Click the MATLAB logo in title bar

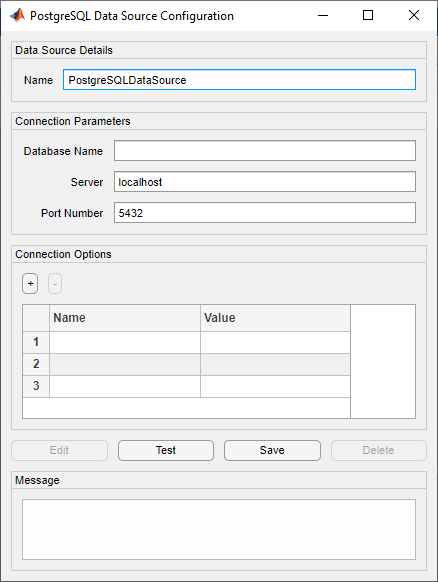[x=17, y=16]
